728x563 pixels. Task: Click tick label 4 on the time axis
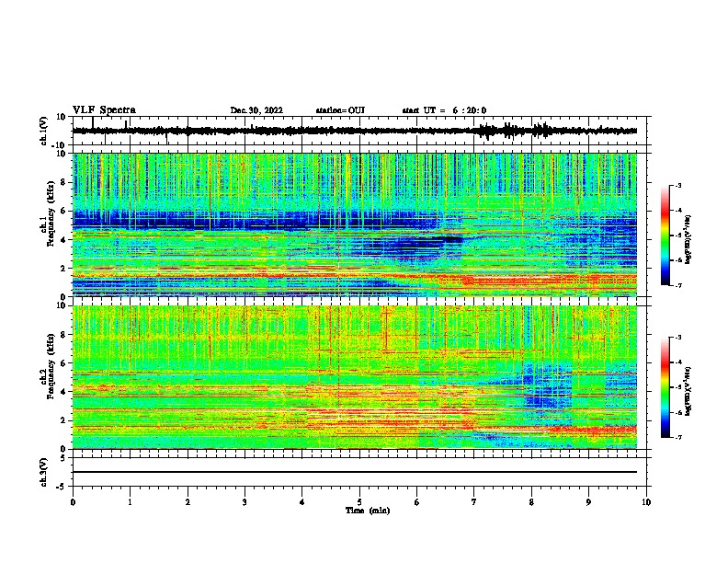[302, 502]
